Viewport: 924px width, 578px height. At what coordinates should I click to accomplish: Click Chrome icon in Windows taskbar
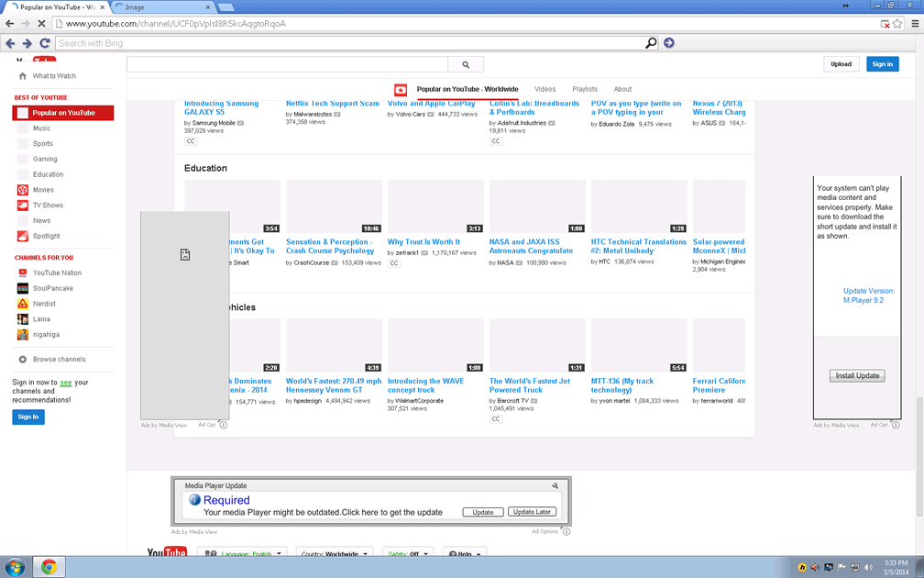[49, 567]
